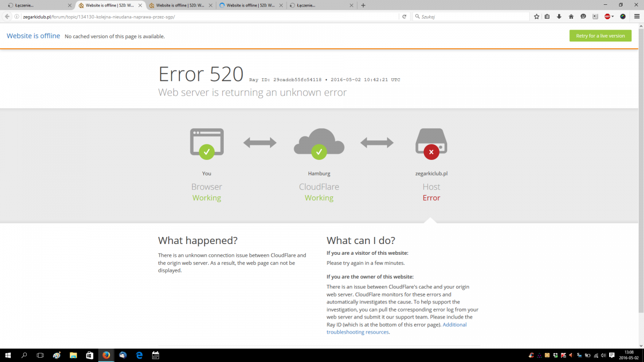This screenshot has height=362, width=644.
Task: Open the Adblock Plus dropdown arrow
Action: click(613, 17)
